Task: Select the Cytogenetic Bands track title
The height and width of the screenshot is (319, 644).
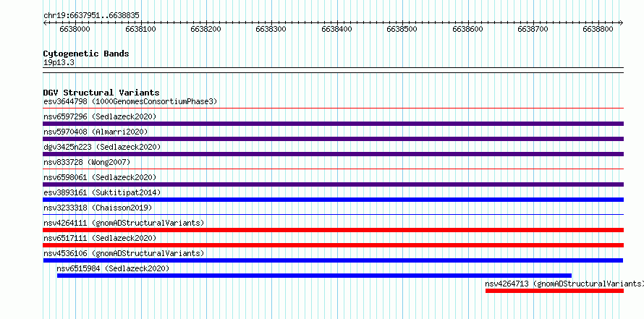Action: (86, 54)
